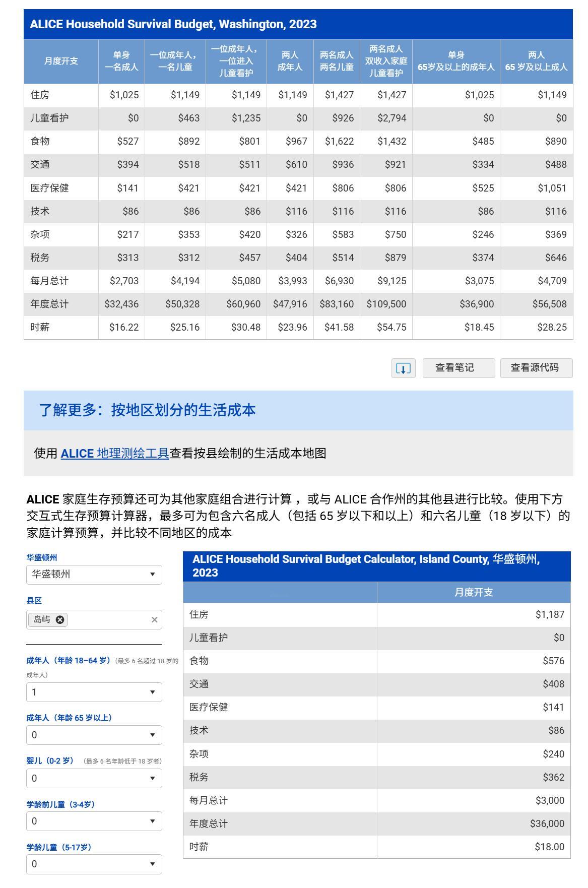Open the adults aged 18–64 dropdown
This screenshot has height=888, width=588.
tap(94, 692)
